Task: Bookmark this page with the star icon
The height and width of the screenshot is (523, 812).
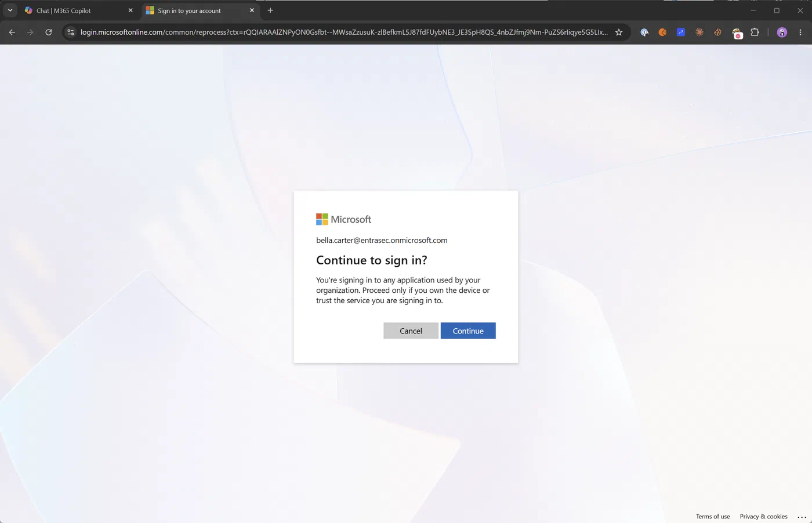Action: coord(619,32)
